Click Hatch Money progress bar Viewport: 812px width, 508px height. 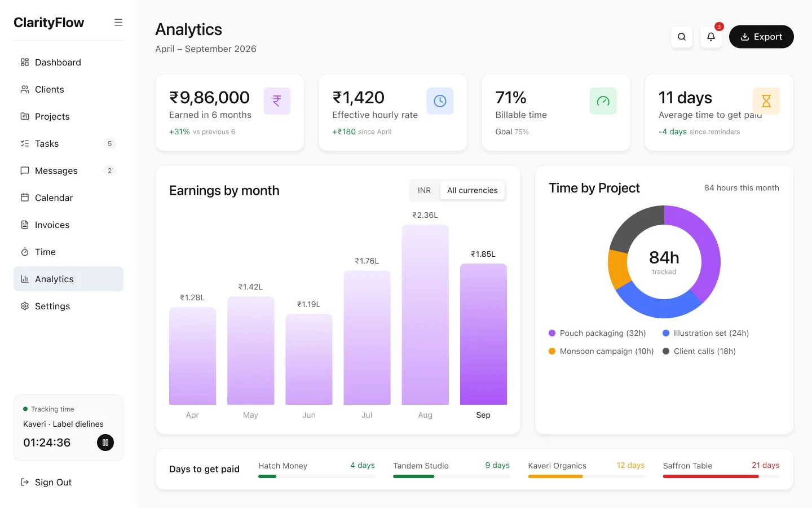[316, 476]
